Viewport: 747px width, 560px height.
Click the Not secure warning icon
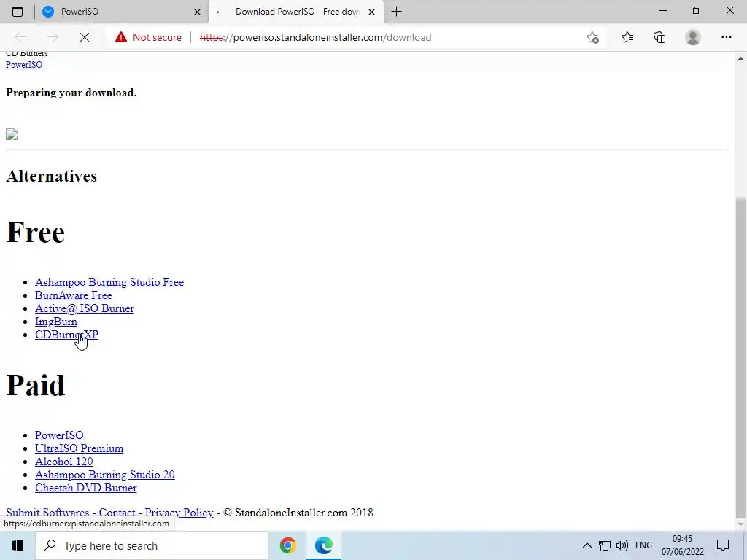pos(121,37)
